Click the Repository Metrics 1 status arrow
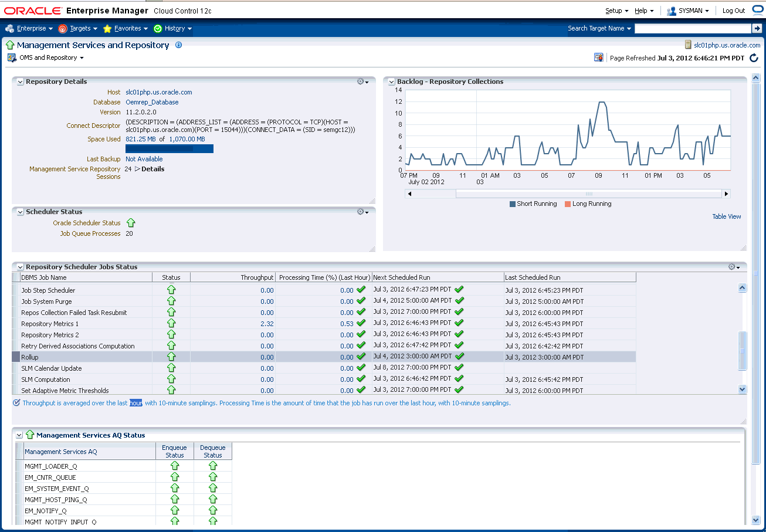The image size is (766, 532). click(x=171, y=323)
